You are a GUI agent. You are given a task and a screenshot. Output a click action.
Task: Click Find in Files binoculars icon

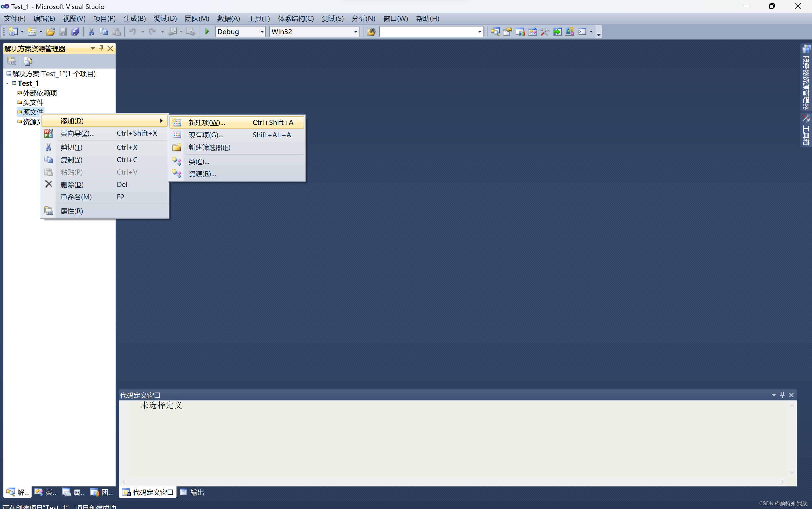pyautogui.click(x=371, y=32)
